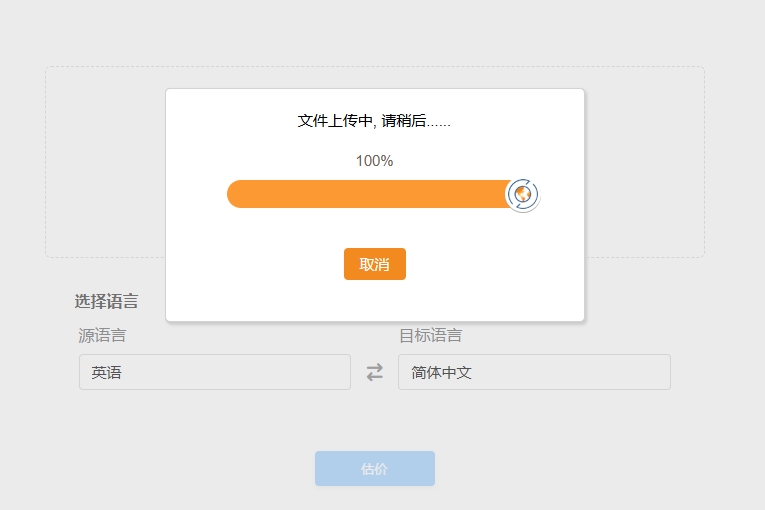The width and height of the screenshot is (765, 510).
Task: Click the 目标语言 field label
Action: [x=431, y=335]
